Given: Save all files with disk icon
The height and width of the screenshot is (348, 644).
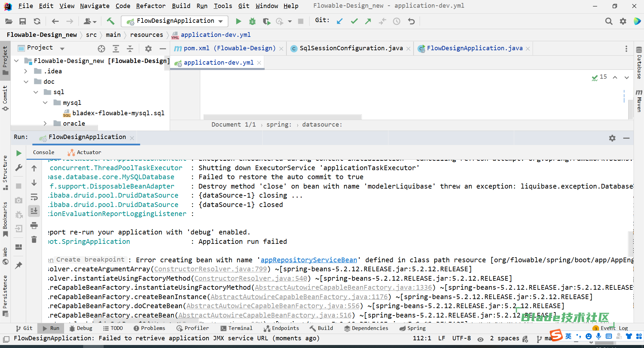Looking at the screenshot, I should [22, 21].
